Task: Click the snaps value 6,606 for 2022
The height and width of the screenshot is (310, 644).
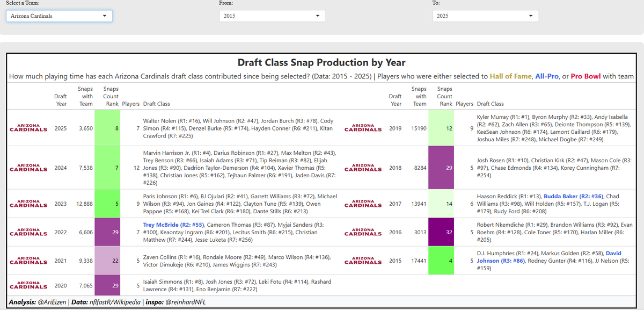Action: click(85, 233)
